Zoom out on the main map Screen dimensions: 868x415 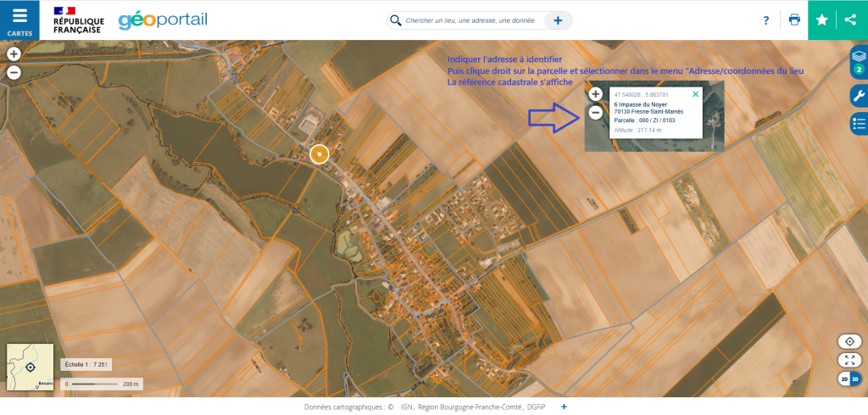click(14, 72)
